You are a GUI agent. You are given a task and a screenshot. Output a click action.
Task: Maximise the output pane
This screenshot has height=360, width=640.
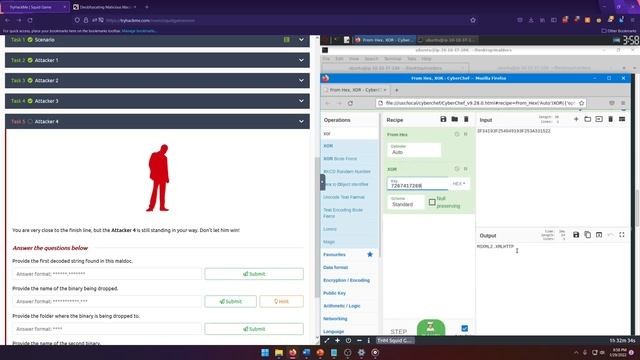tap(622, 235)
